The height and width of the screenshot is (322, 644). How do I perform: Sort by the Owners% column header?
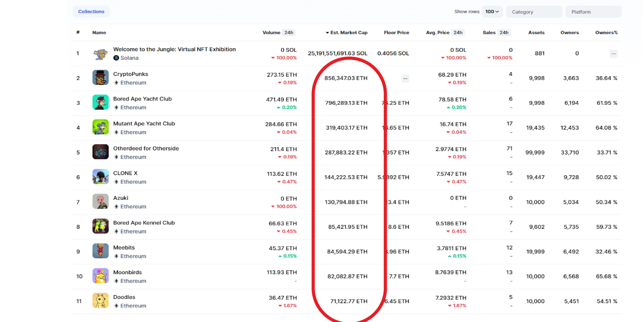pos(606,33)
